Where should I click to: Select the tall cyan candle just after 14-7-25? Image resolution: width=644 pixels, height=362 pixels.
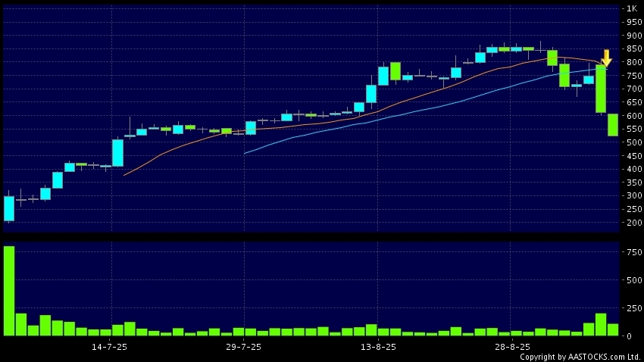117,152
